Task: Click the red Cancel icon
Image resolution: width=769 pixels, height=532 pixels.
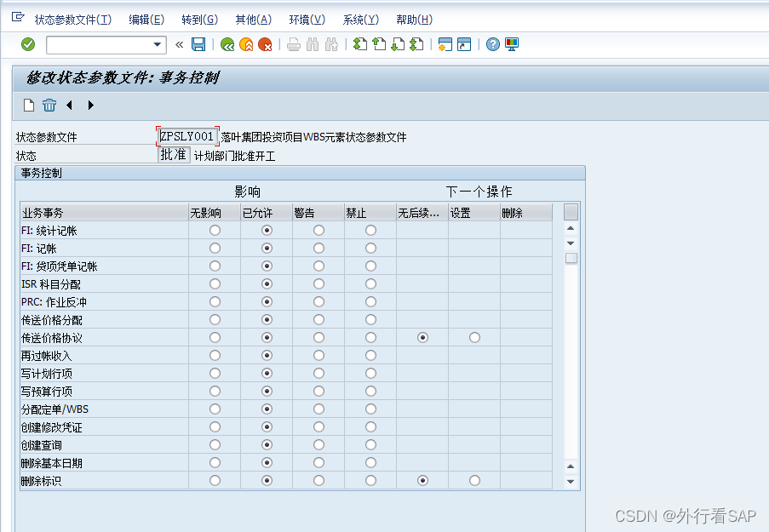Action: (x=265, y=44)
